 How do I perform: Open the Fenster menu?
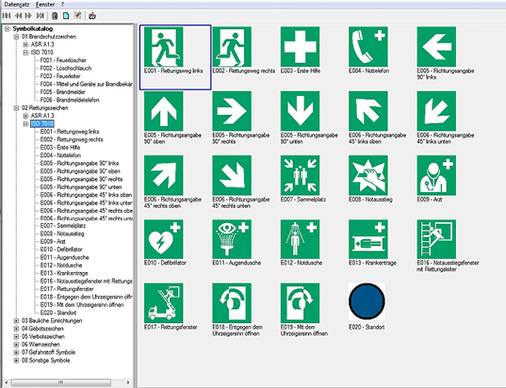point(45,4)
